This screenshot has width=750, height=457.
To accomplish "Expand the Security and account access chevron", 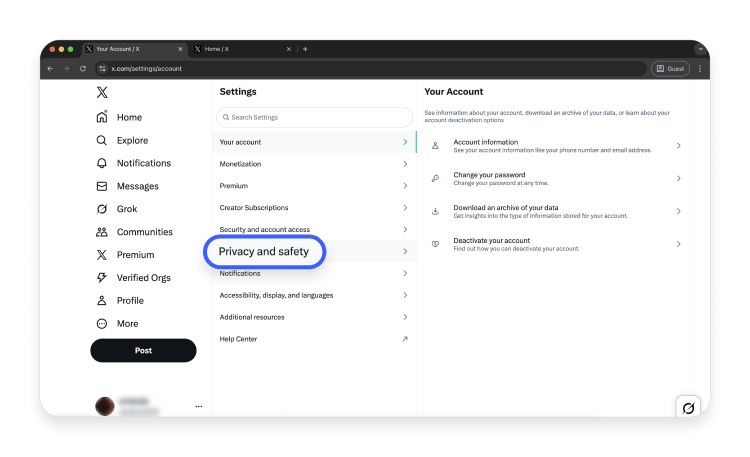I will click(x=405, y=230).
